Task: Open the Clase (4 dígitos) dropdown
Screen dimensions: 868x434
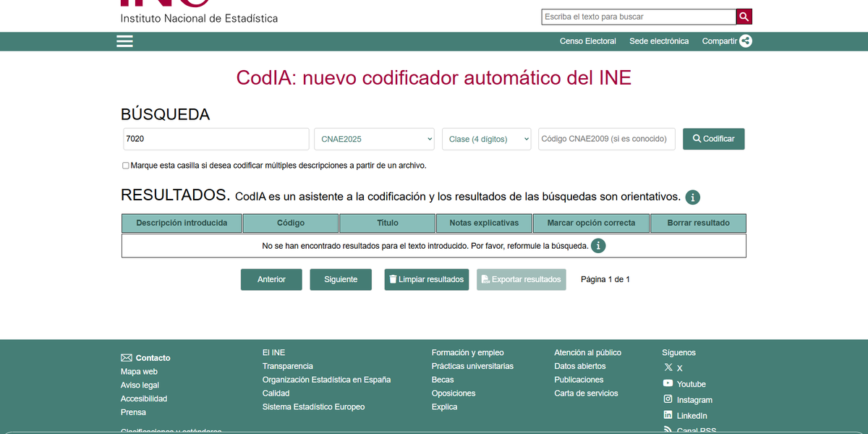Action: [x=486, y=139]
